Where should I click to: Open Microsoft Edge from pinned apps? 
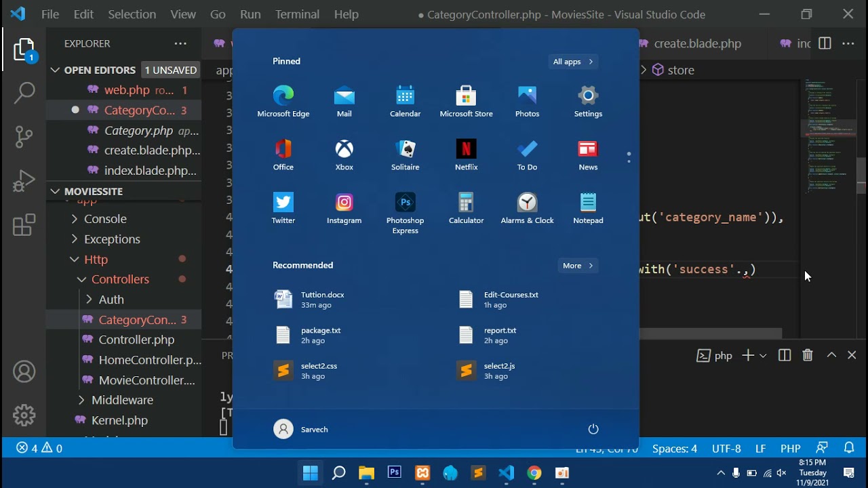pos(283,102)
